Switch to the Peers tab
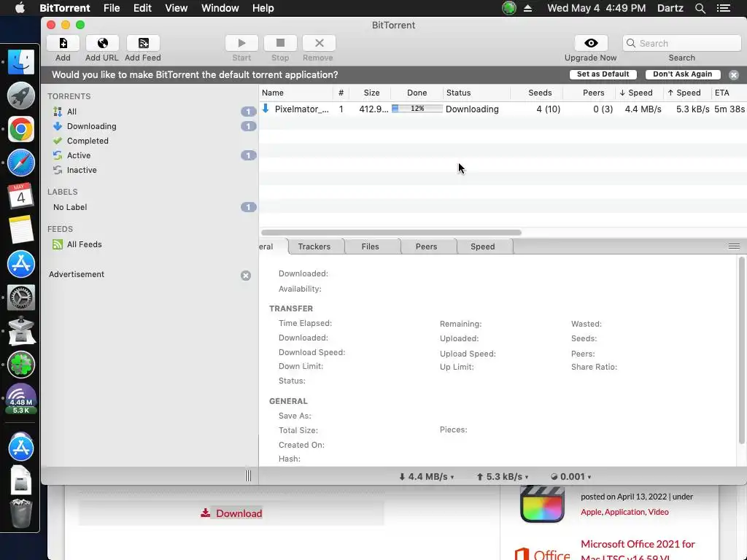The height and width of the screenshot is (560, 747). (x=426, y=246)
